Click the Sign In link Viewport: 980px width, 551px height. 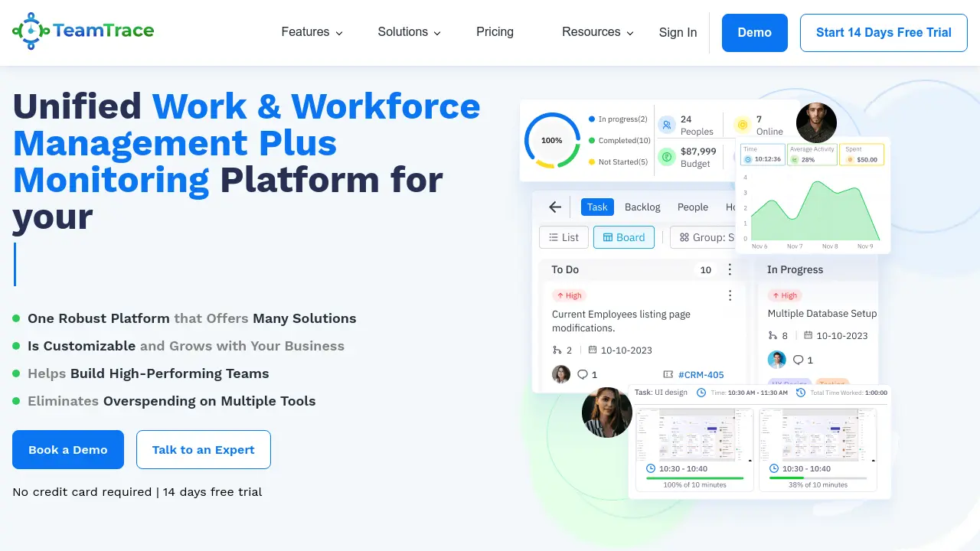coord(678,32)
